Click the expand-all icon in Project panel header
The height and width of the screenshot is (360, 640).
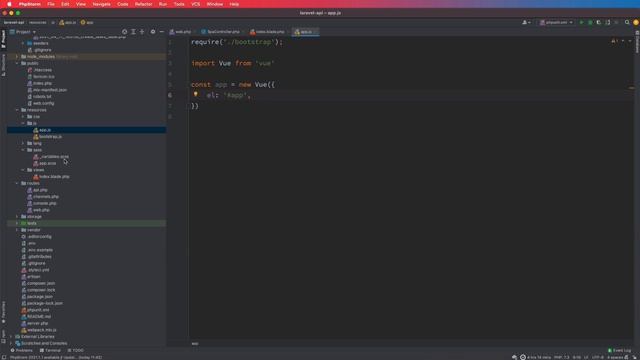133,32
